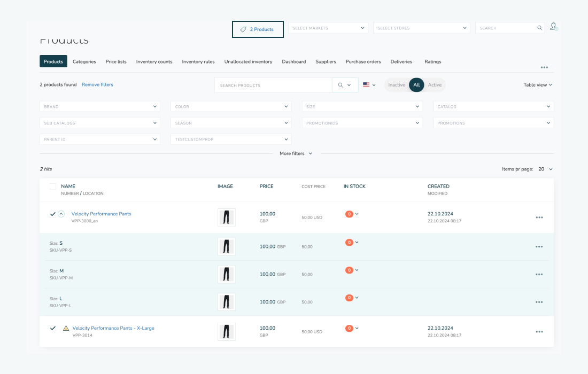588x374 pixels.
Task: Click the warning triangle on X-Large product
Action: [66, 328]
